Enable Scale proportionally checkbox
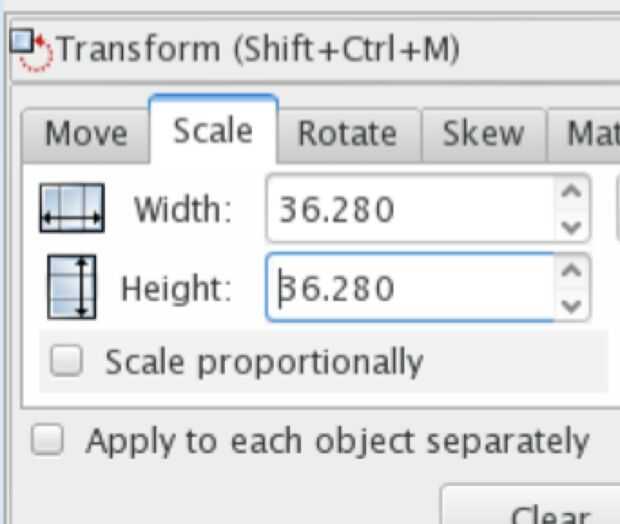 point(67,361)
